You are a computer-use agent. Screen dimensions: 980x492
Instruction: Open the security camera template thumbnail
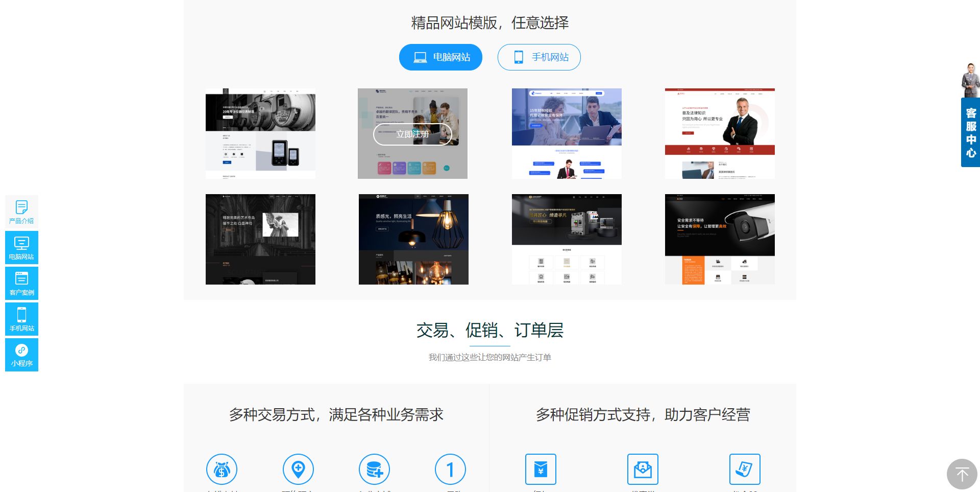[720, 239]
